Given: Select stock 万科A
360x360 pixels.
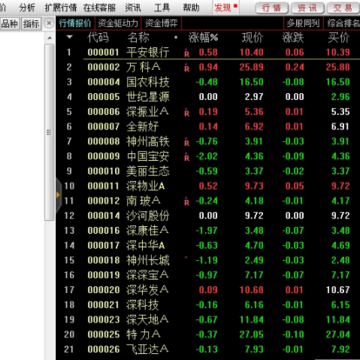Looking at the screenshot, I should point(143,67).
